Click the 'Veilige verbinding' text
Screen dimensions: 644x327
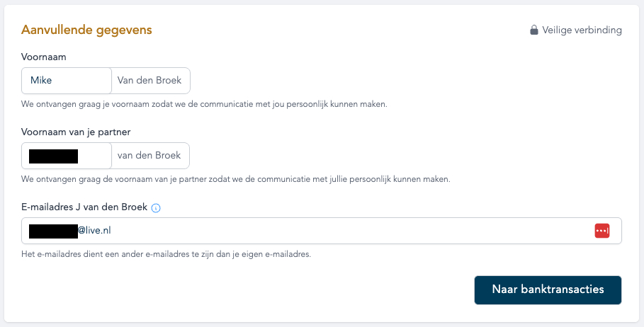(582, 30)
